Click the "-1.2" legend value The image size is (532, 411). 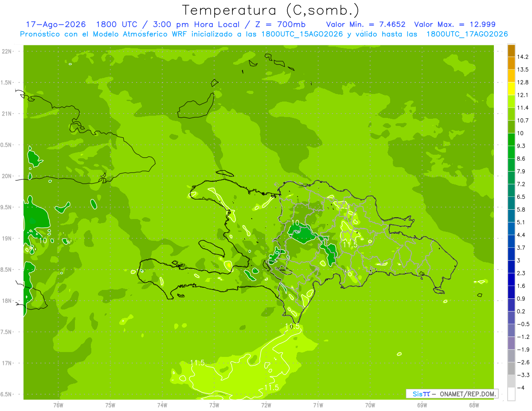pyautogui.click(x=523, y=337)
